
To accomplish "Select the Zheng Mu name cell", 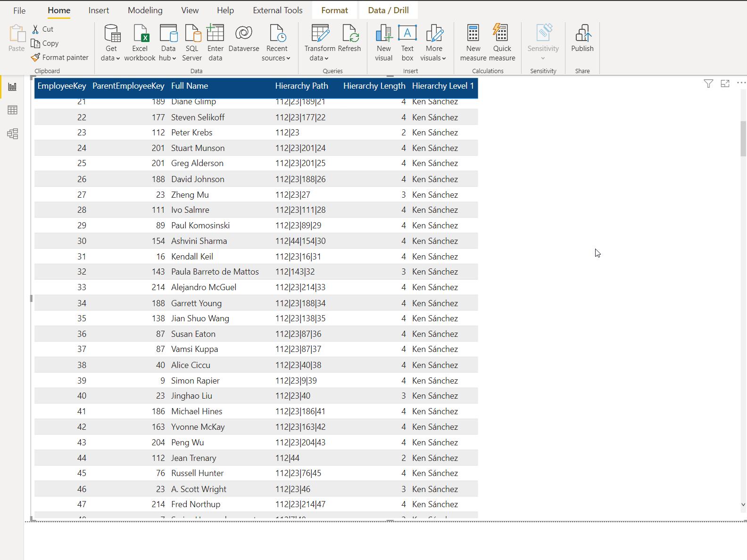I will coord(190,195).
